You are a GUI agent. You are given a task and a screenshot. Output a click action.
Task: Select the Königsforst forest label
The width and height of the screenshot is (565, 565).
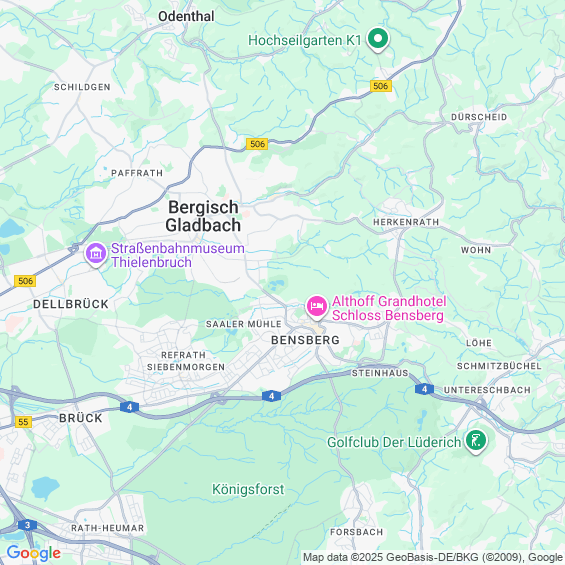click(248, 489)
